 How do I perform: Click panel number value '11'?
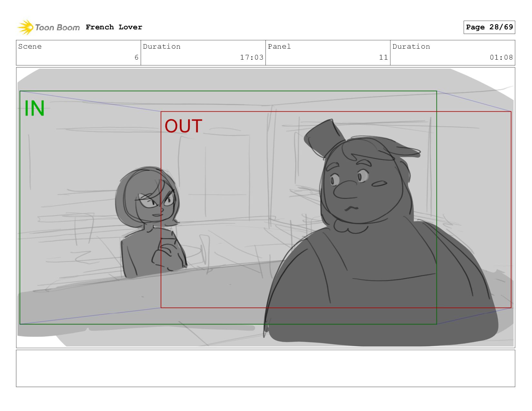[x=383, y=57]
